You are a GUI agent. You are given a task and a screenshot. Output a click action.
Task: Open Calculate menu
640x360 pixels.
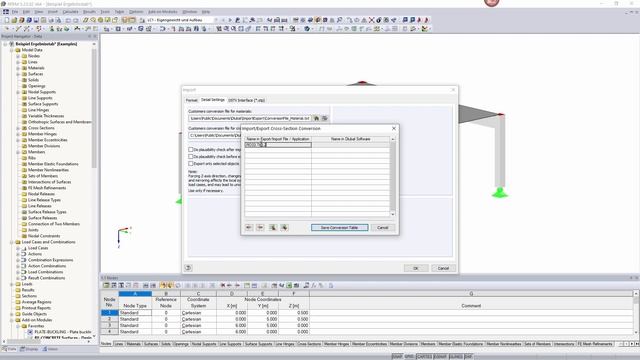pos(70,12)
